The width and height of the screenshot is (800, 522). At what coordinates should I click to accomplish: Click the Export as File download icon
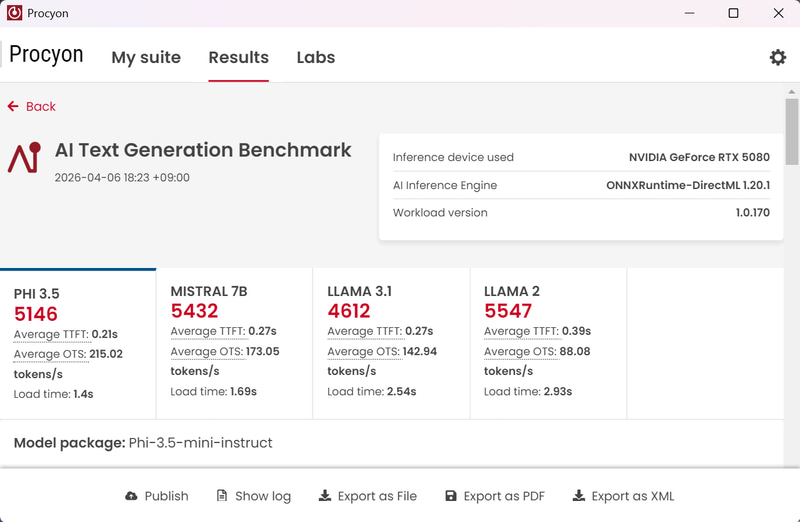coord(324,496)
